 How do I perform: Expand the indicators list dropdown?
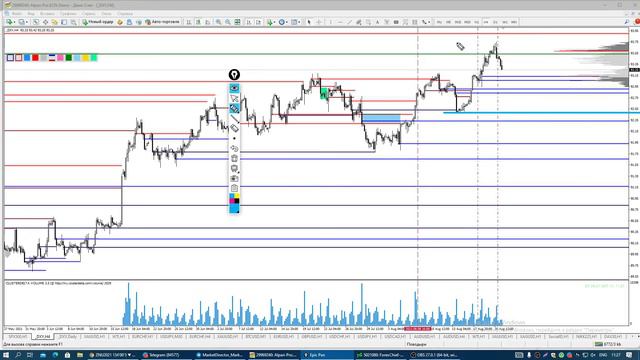pos(275,22)
